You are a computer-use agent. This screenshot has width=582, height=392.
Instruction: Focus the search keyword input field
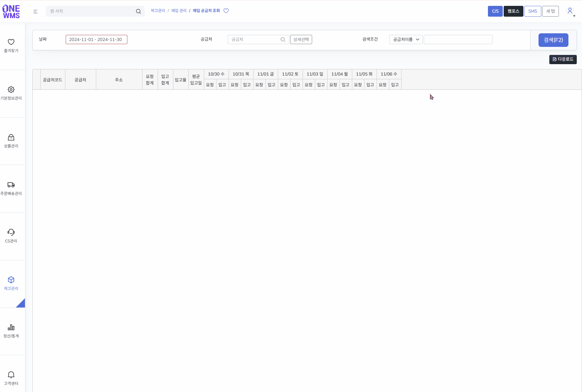(458, 39)
